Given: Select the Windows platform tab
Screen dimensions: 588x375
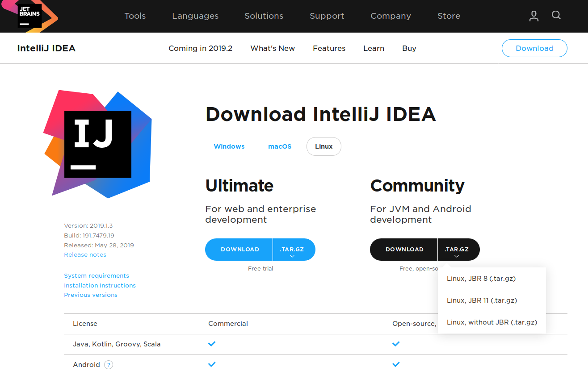Looking at the screenshot, I should (x=229, y=146).
